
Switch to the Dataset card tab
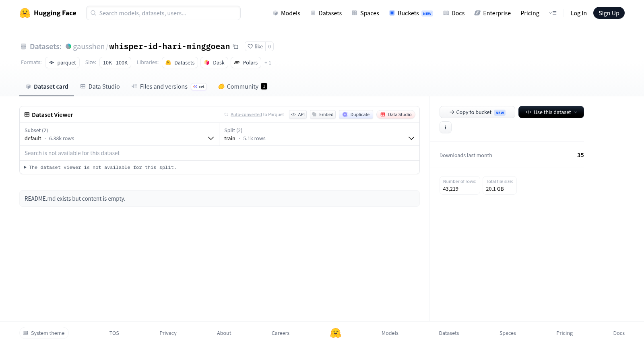point(47,87)
